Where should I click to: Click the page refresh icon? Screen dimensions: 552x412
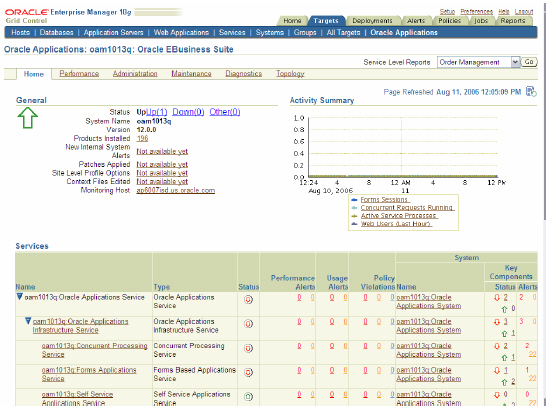tap(531, 92)
